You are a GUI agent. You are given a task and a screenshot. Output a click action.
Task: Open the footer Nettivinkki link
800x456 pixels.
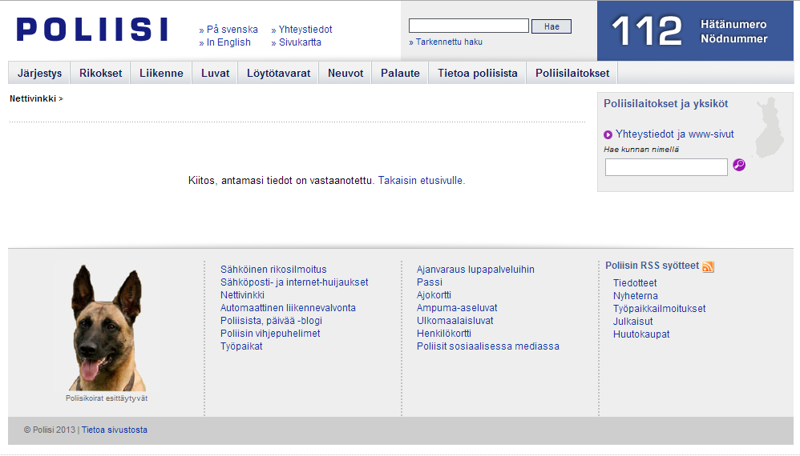pyautogui.click(x=242, y=295)
